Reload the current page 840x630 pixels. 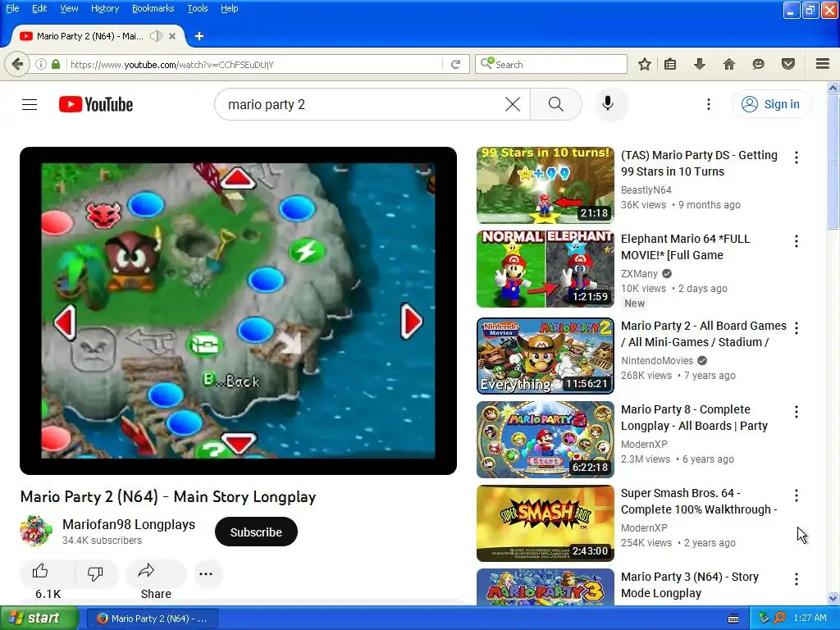455,64
